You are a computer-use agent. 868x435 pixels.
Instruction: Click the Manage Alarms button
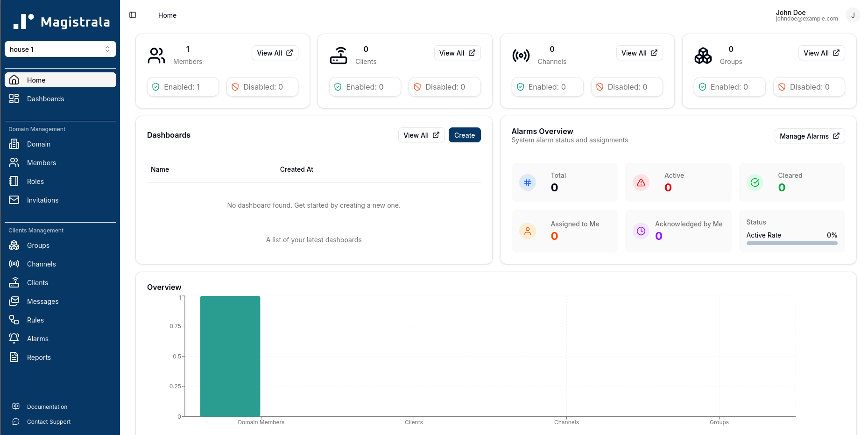pyautogui.click(x=809, y=136)
